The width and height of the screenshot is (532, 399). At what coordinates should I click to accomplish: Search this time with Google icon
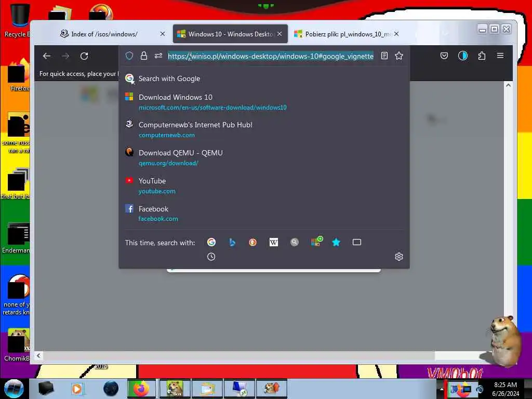click(211, 242)
